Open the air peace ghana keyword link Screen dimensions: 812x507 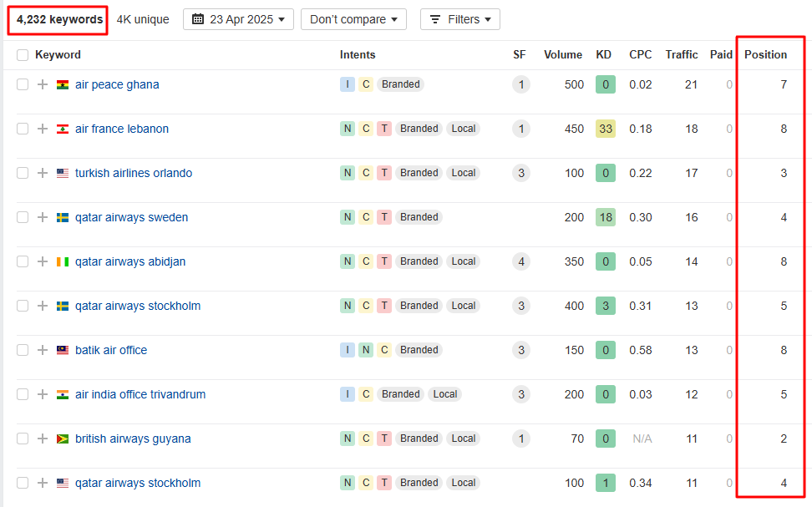pos(117,84)
